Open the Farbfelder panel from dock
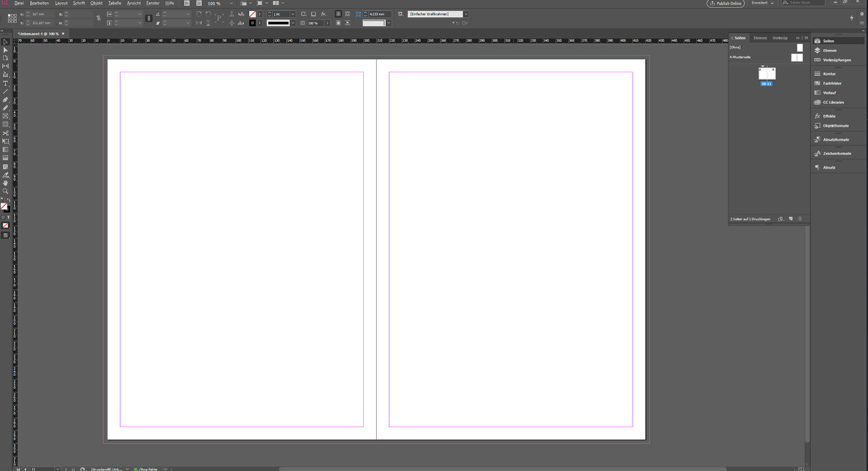The image size is (868, 471). tap(831, 83)
